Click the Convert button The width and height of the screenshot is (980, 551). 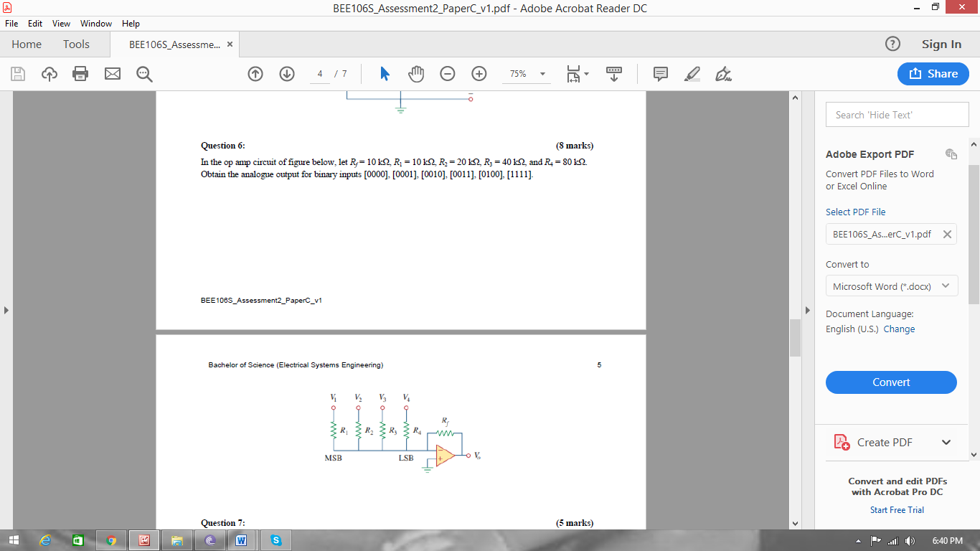point(891,382)
